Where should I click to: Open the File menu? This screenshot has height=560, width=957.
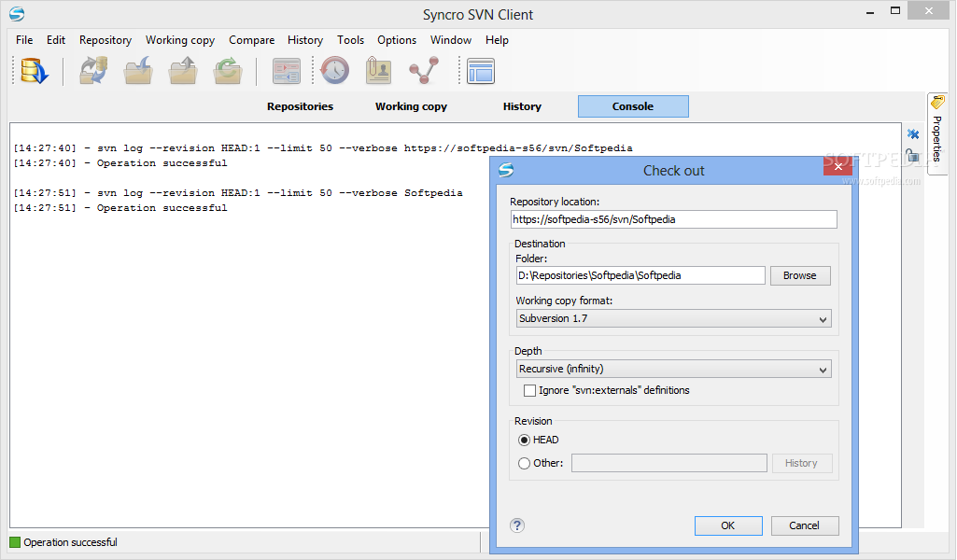[x=24, y=39]
